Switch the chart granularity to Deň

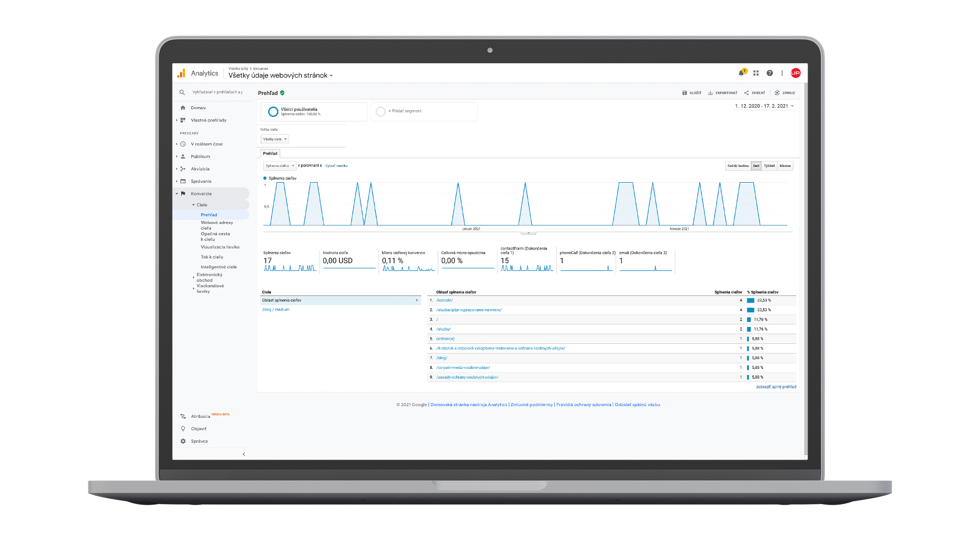click(x=756, y=166)
